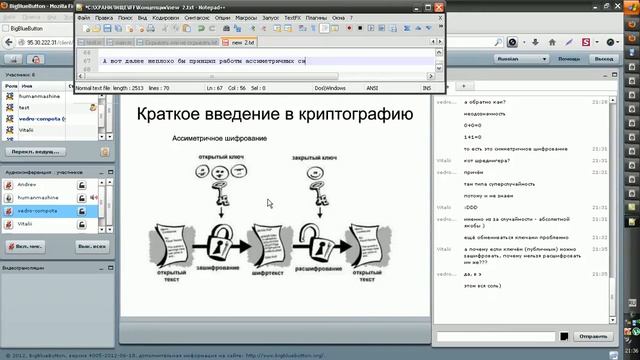Viewport: 640px width, 360px height.
Task: Click the tab scroll right arrow in Notepad++
Action: coord(440,42)
